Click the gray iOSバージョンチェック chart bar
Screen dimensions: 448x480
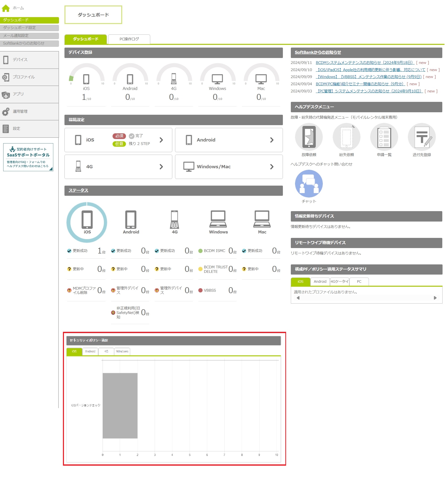(x=120, y=405)
